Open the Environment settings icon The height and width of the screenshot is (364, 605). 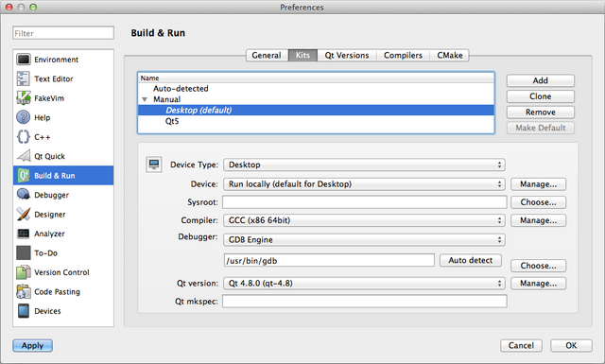pos(23,60)
